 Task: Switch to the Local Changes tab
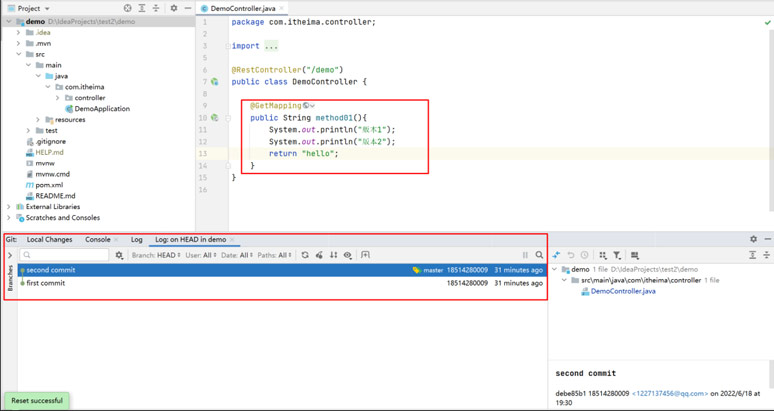pyautogui.click(x=49, y=239)
